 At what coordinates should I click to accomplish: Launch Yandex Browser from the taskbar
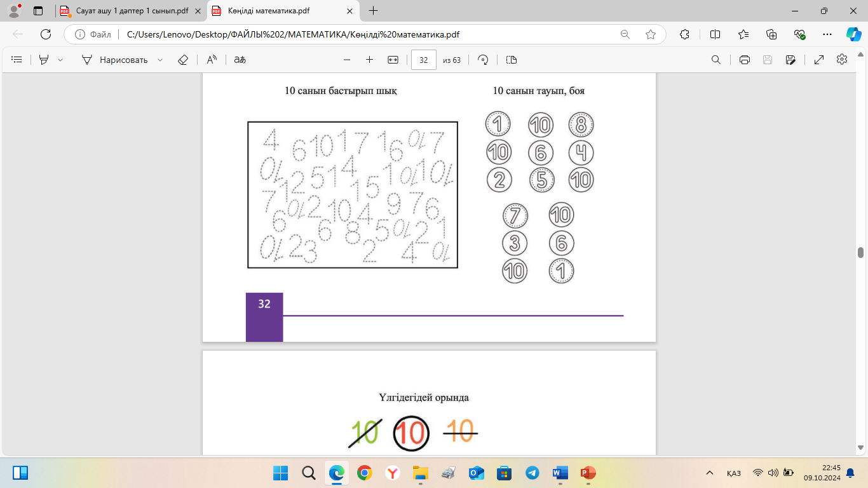tap(393, 473)
